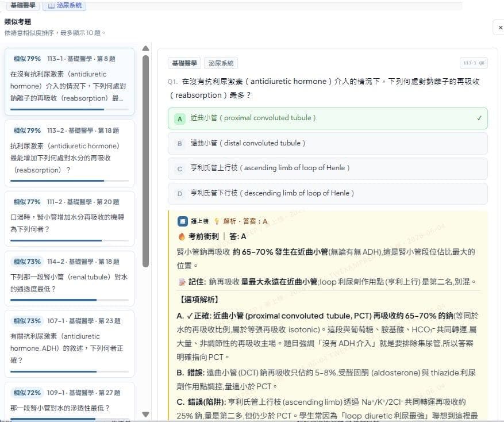Select option B 遠曲小管 distal convoluted tubule
This screenshot has width=504, height=422.
pyautogui.click(x=328, y=144)
